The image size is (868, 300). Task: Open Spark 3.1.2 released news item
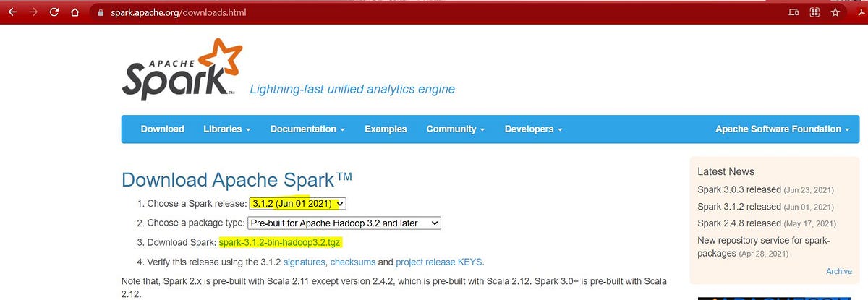point(739,206)
